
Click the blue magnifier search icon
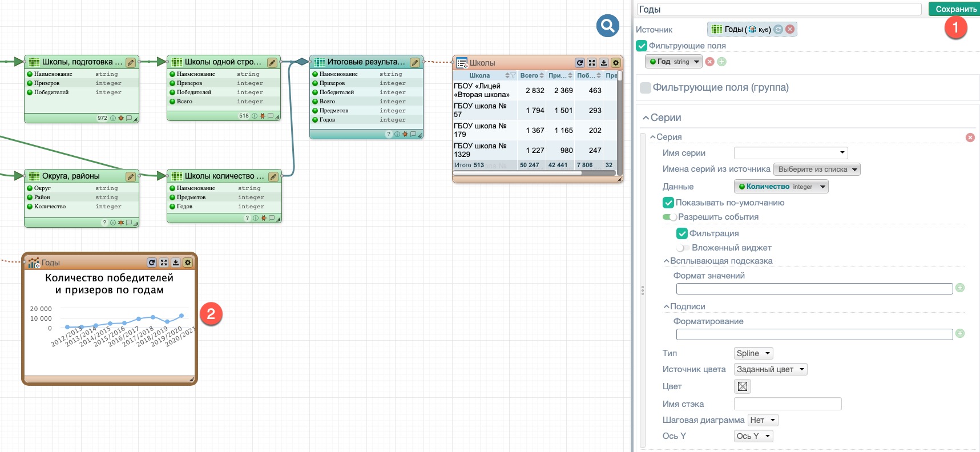tap(607, 26)
